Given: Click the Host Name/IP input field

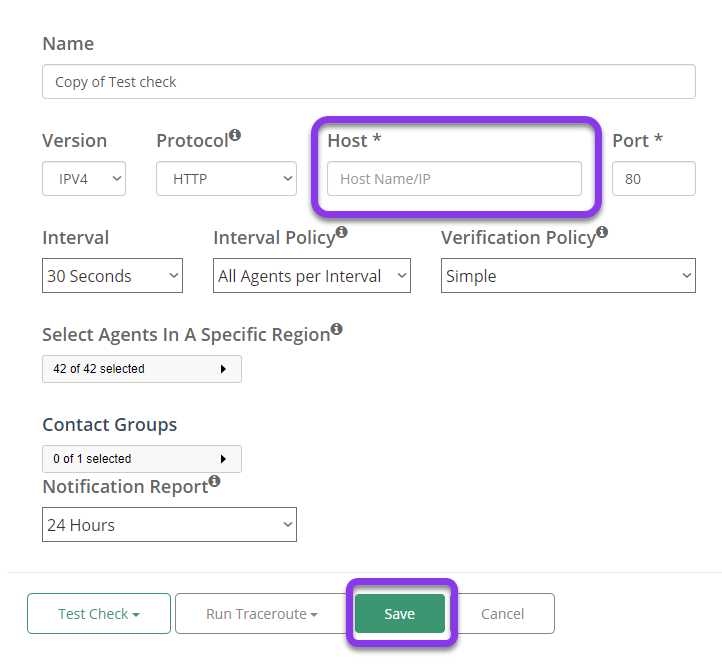Looking at the screenshot, I should (454, 179).
